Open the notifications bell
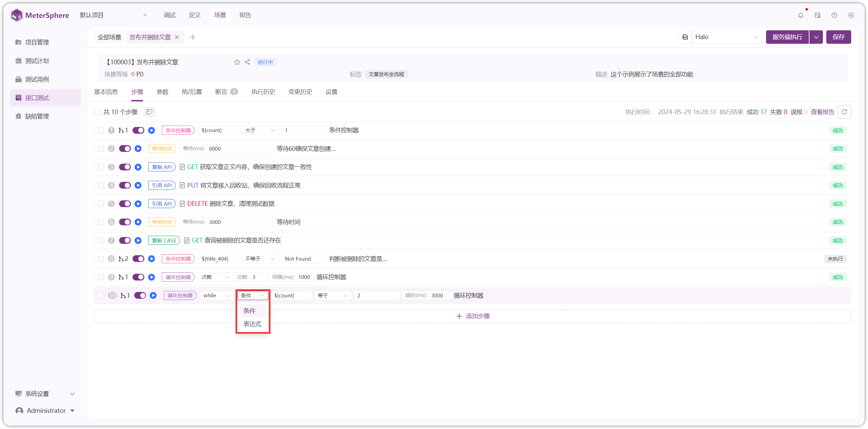This screenshot has width=868, height=429. pos(801,15)
